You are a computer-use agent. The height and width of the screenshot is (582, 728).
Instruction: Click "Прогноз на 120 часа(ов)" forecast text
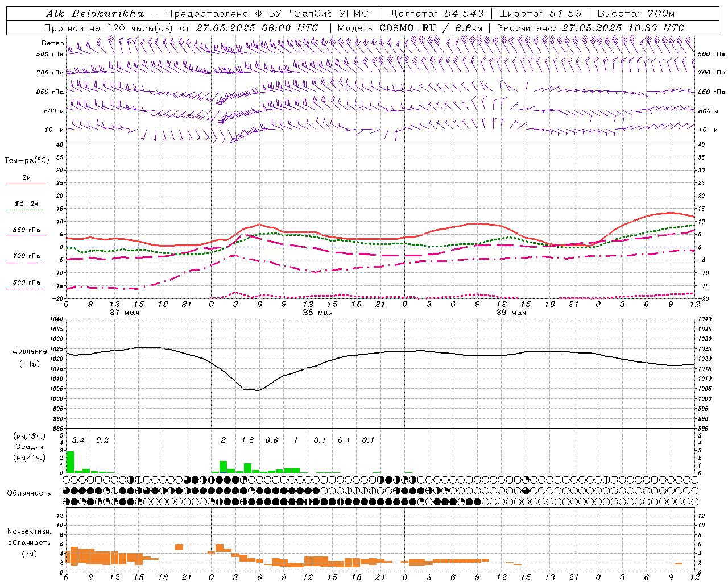click(109, 28)
